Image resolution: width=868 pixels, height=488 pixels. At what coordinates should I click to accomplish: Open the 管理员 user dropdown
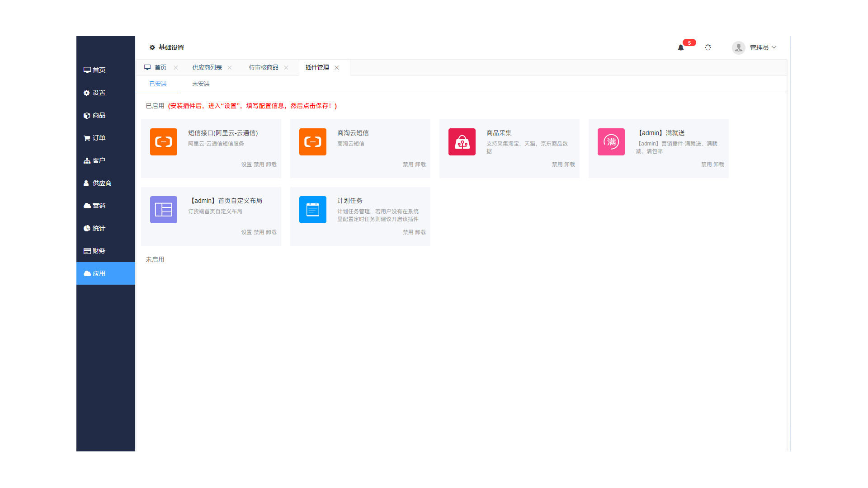[x=763, y=47]
